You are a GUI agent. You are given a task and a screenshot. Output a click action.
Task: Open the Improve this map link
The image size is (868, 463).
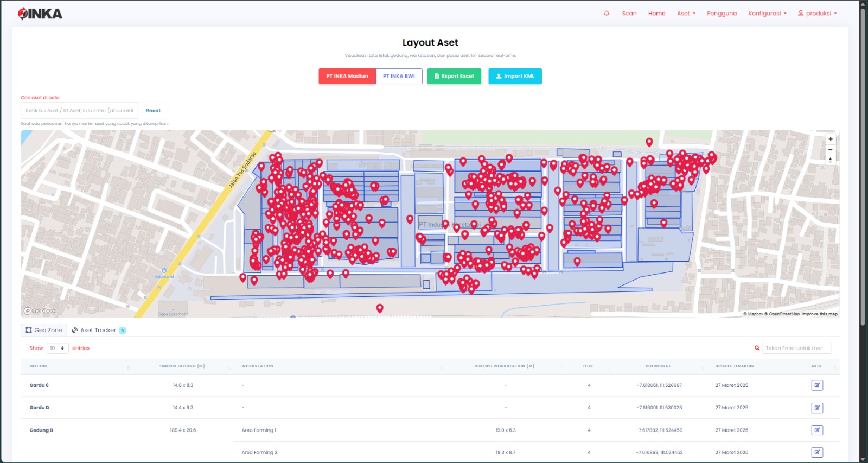(x=819, y=314)
